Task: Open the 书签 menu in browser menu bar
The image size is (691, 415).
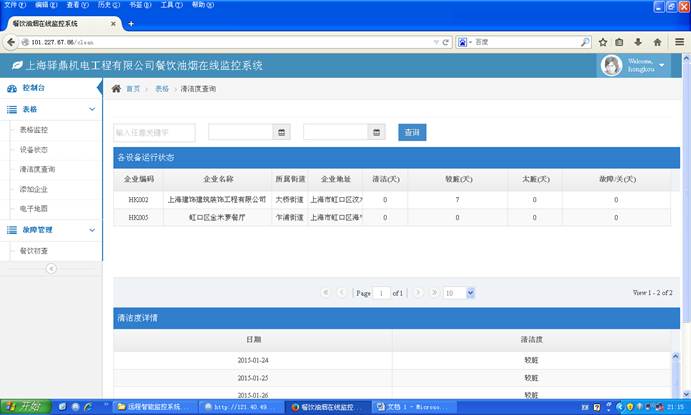Action: click(x=134, y=5)
